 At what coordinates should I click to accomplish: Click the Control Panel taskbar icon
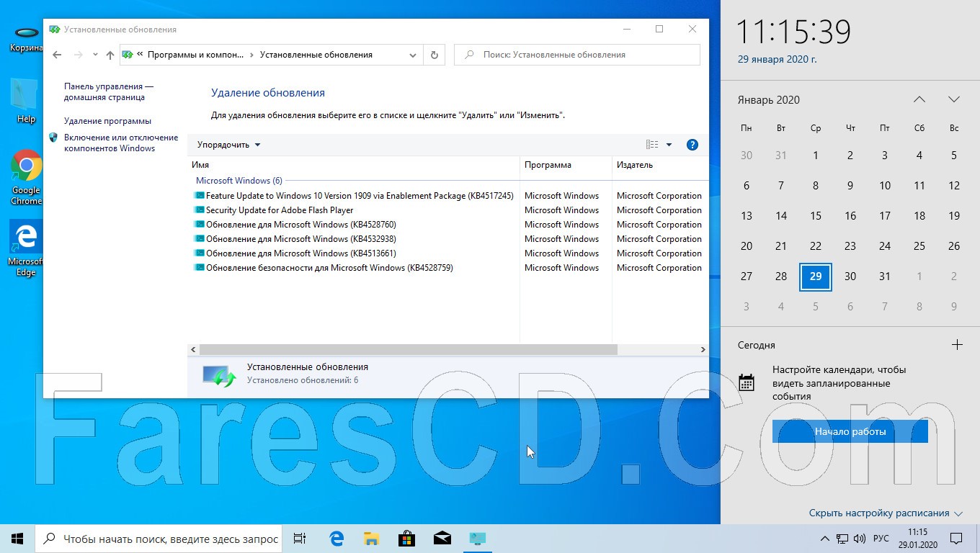[x=477, y=539]
